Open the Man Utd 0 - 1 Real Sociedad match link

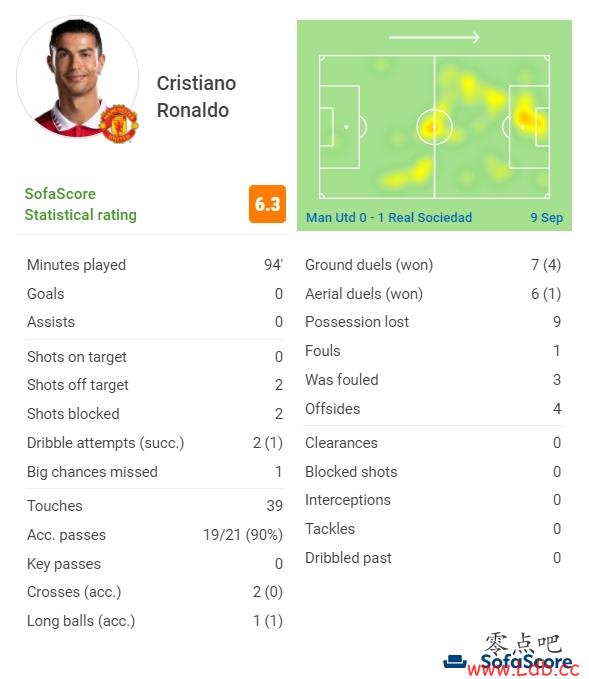pos(389,217)
